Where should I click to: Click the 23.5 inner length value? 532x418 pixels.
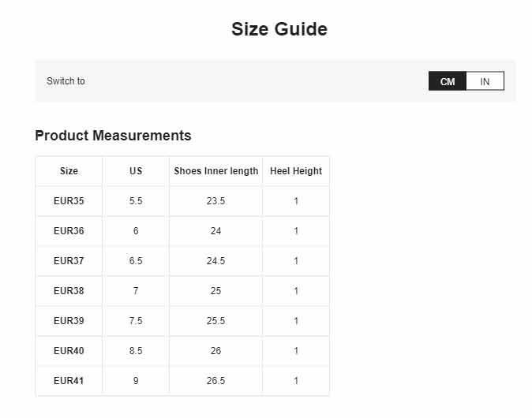coord(215,201)
